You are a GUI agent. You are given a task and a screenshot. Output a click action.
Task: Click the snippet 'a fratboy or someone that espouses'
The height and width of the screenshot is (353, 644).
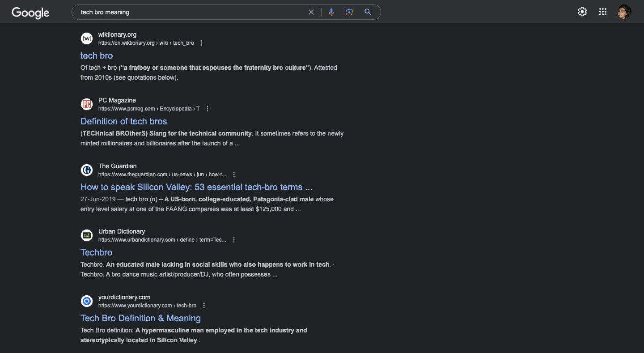[177, 68]
